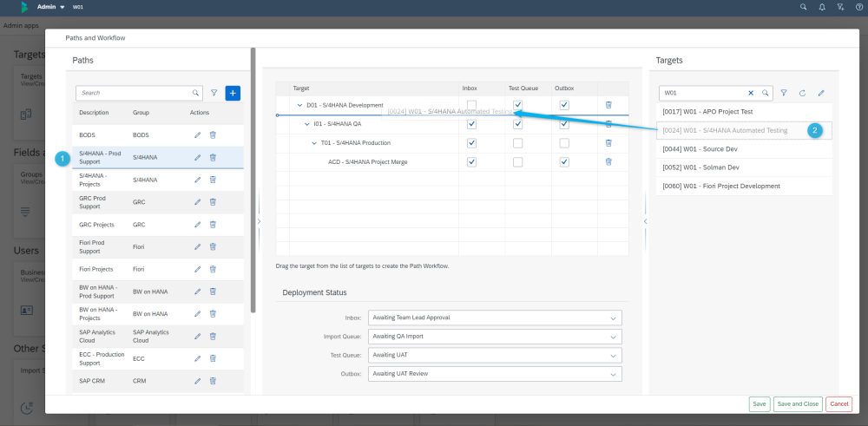Toggle Inbox checkbox for ACD row
868x426 pixels.
(471, 162)
